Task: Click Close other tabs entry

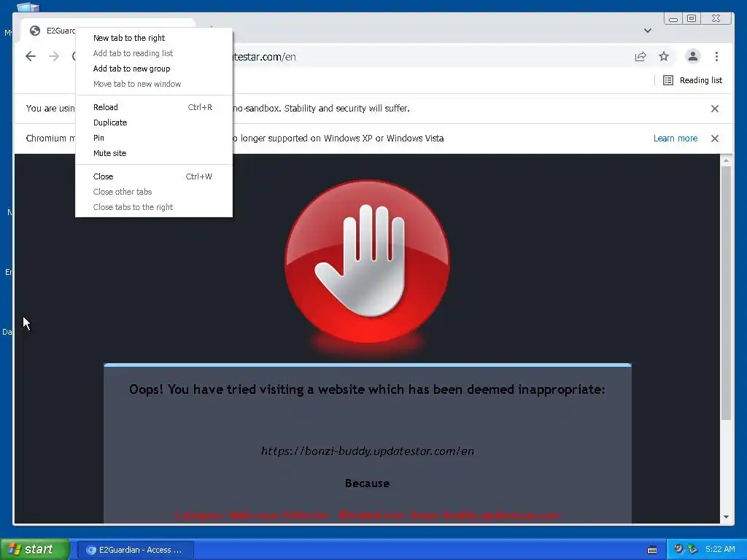Action: click(x=154, y=192)
